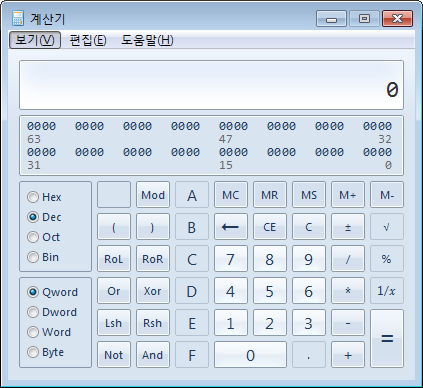This screenshot has width=423, height=388.
Task: Click the minus - button
Action: click(348, 323)
